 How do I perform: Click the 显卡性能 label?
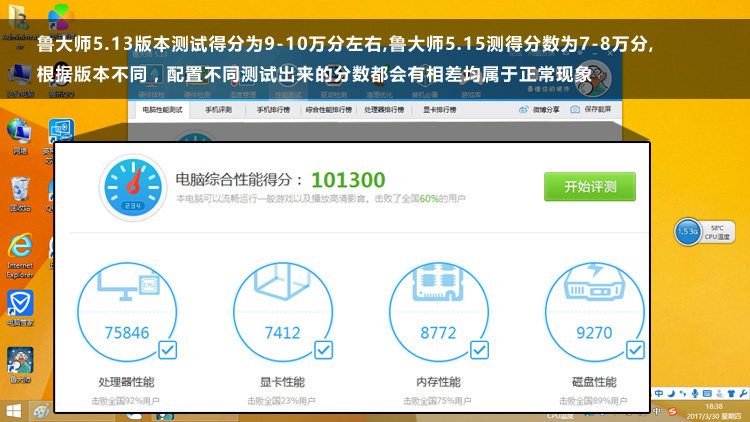282,382
